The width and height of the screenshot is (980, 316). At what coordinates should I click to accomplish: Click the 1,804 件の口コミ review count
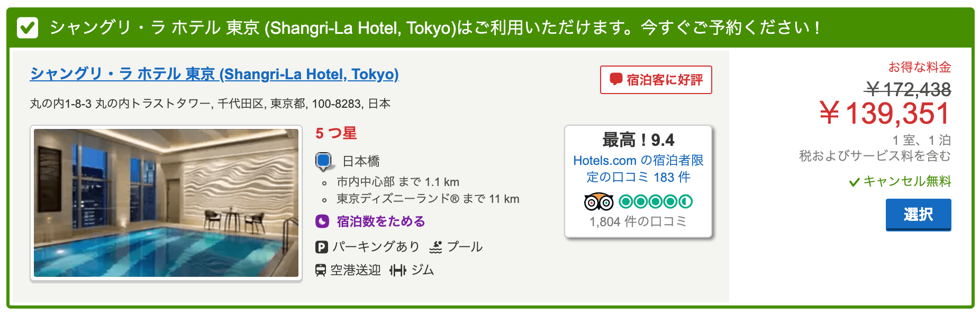tap(638, 221)
